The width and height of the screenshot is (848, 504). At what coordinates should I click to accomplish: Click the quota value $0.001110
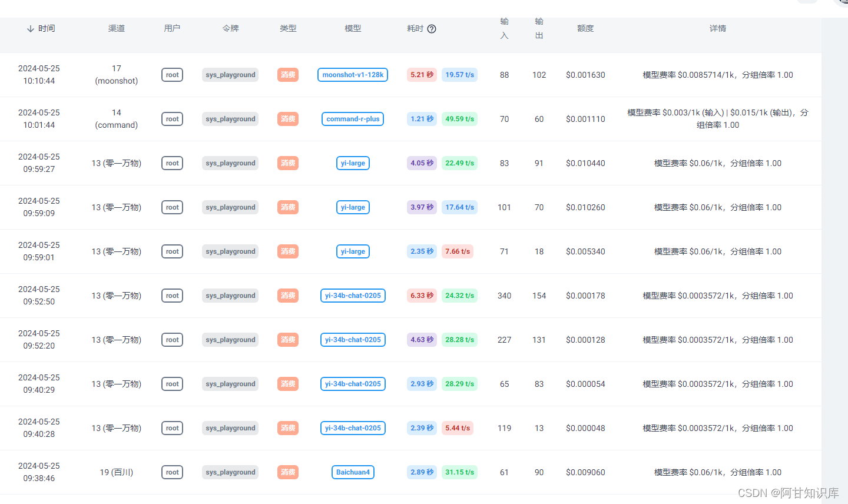pos(585,119)
